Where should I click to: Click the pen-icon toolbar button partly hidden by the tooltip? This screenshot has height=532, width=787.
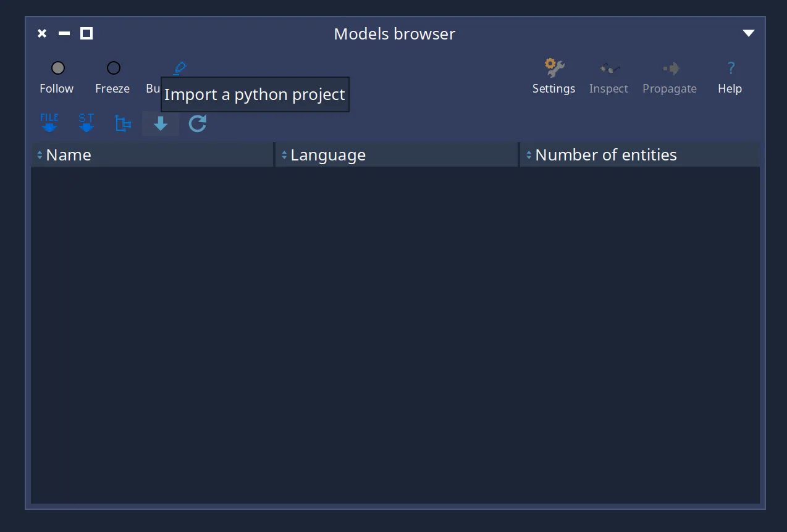click(x=179, y=68)
